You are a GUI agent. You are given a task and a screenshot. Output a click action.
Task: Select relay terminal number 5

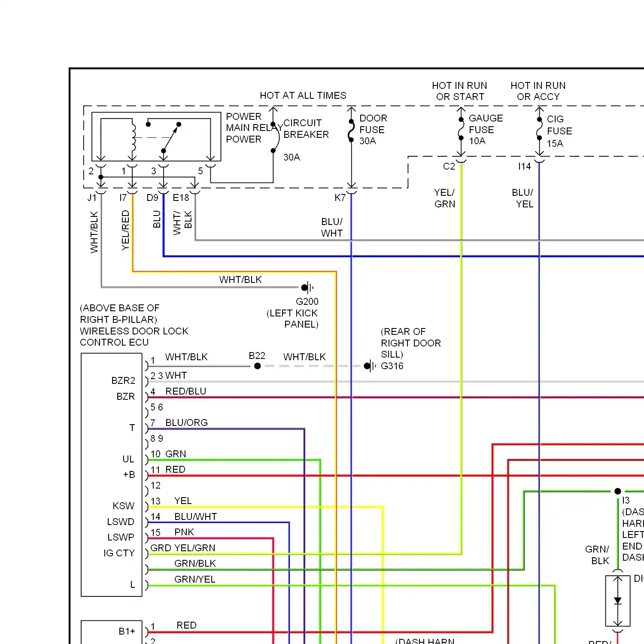[200, 171]
